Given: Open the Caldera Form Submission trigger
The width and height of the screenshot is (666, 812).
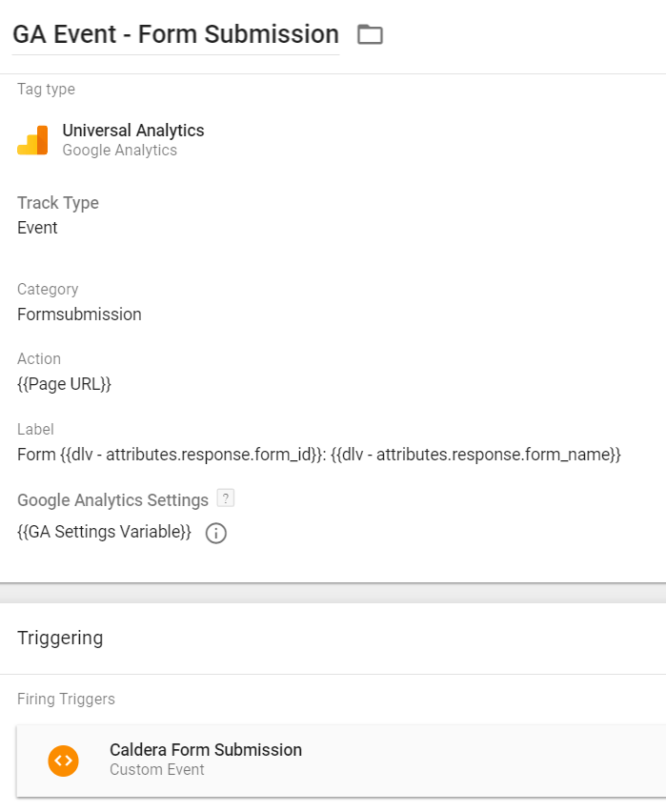Looking at the screenshot, I should [206, 750].
